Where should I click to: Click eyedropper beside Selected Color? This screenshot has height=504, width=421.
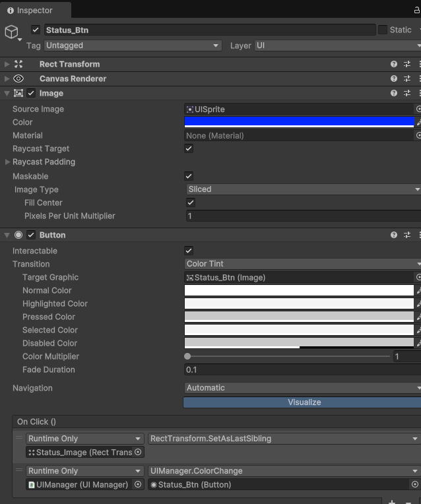click(x=418, y=330)
